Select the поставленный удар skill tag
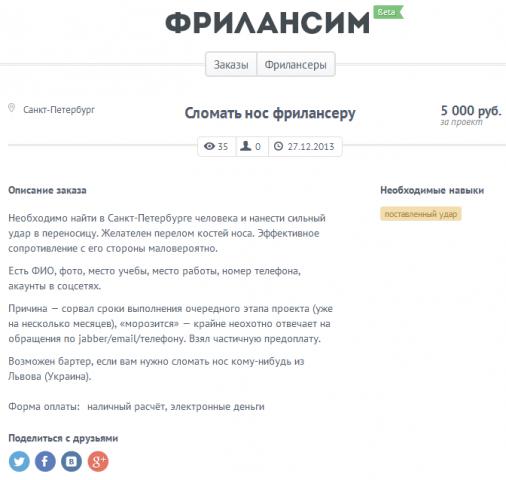506x480 pixels. point(421,214)
